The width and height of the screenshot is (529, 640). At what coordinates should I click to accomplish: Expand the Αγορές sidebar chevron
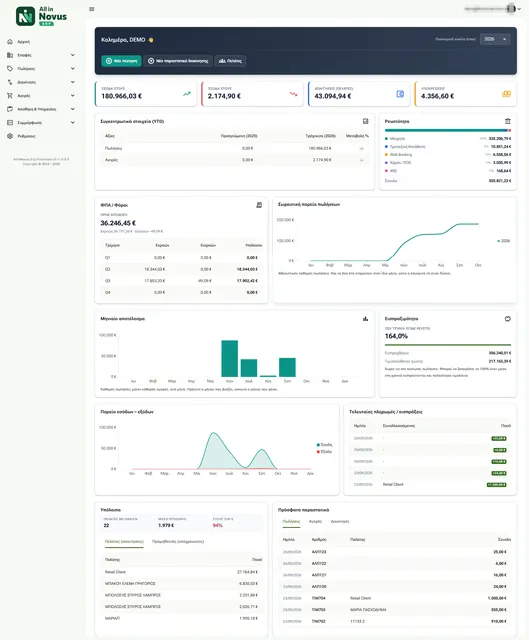coord(73,96)
